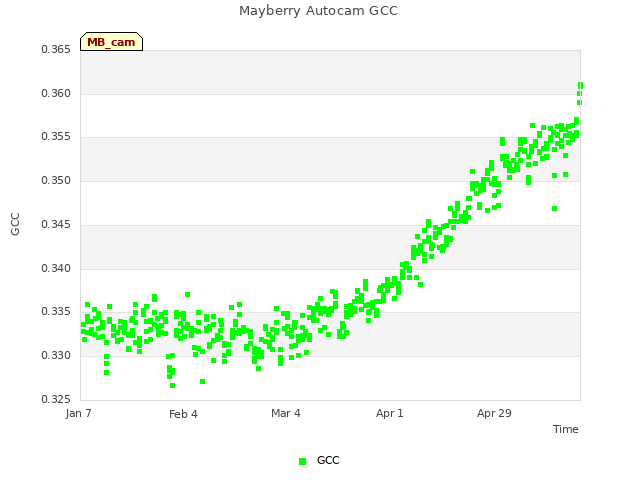Click the 0.340 y-axis tick label
This screenshot has width=640, height=480.
click(x=56, y=269)
